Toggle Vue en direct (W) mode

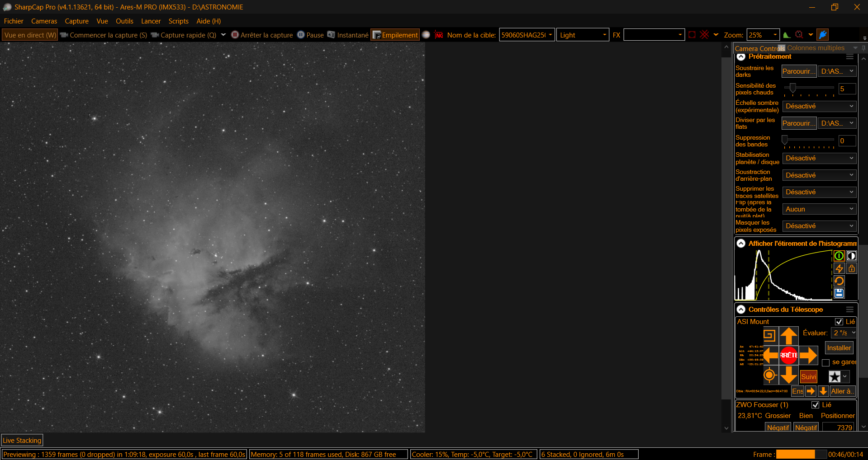30,35
